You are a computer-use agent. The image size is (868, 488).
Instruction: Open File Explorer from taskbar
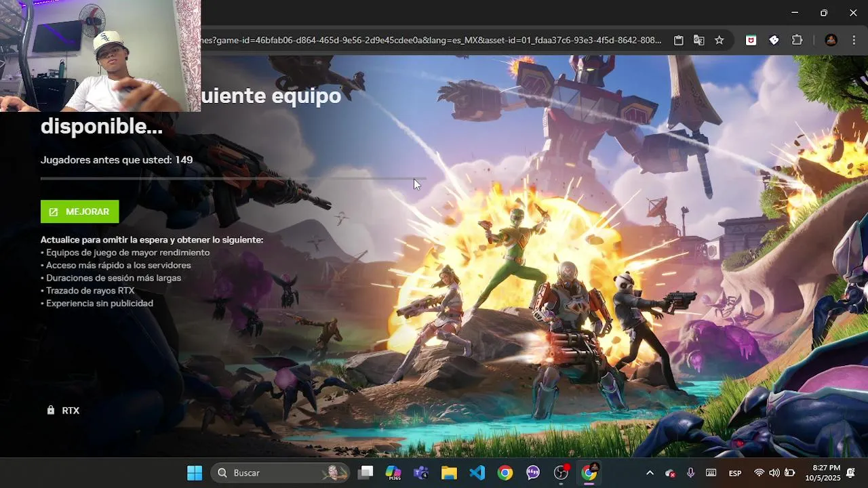[449, 473]
